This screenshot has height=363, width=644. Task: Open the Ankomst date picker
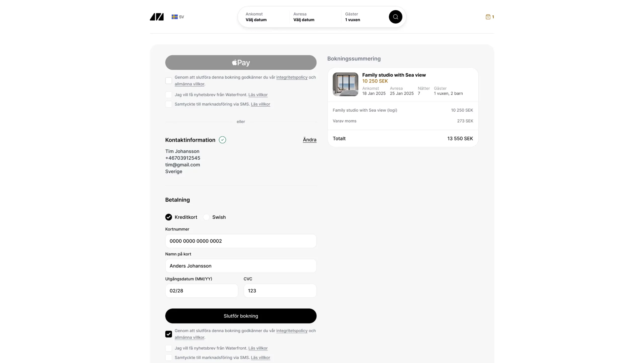click(264, 17)
